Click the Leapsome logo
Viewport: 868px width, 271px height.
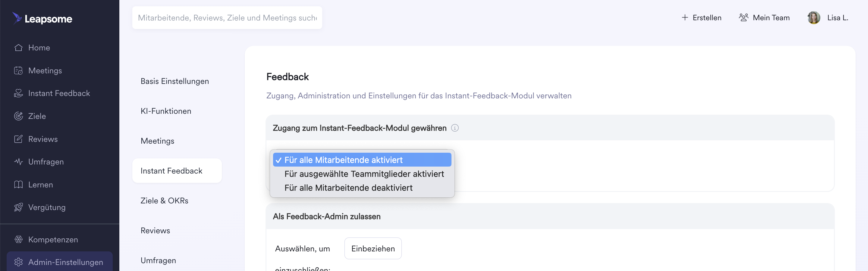click(x=42, y=19)
